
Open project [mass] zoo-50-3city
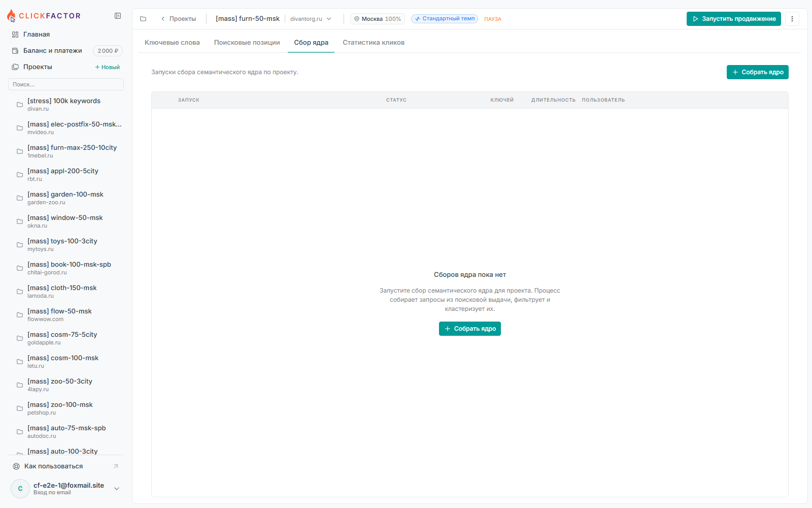point(66,385)
